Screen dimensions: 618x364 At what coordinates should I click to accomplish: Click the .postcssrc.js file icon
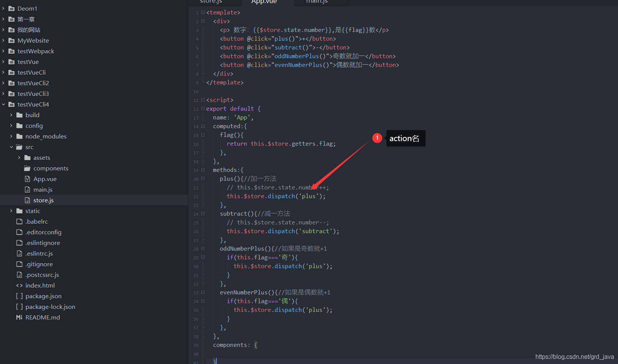[x=19, y=275]
